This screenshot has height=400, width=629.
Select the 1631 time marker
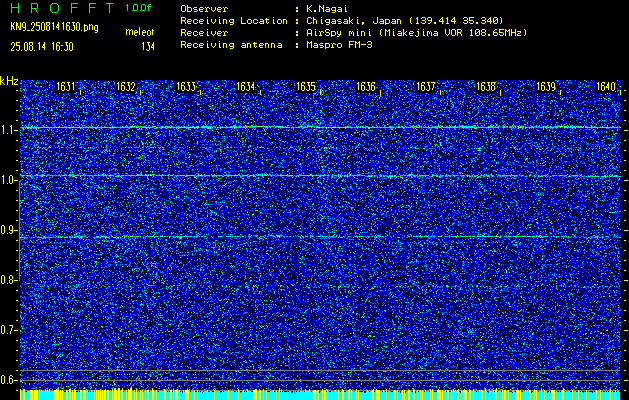tap(66, 87)
